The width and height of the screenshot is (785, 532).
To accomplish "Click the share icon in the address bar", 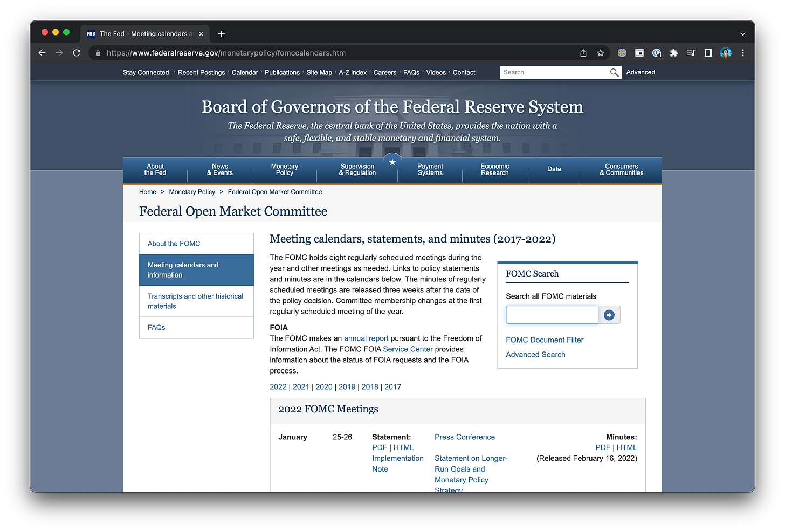I will coord(583,53).
